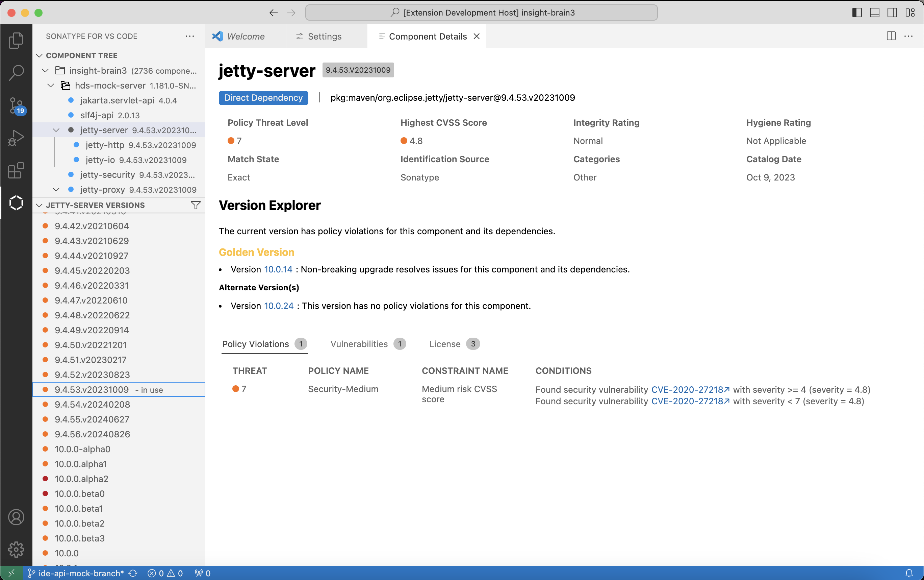Image resolution: width=924 pixels, height=580 pixels.
Task: Select version 9.4.53.v20231009 in use
Action: pyautogui.click(x=119, y=389)
